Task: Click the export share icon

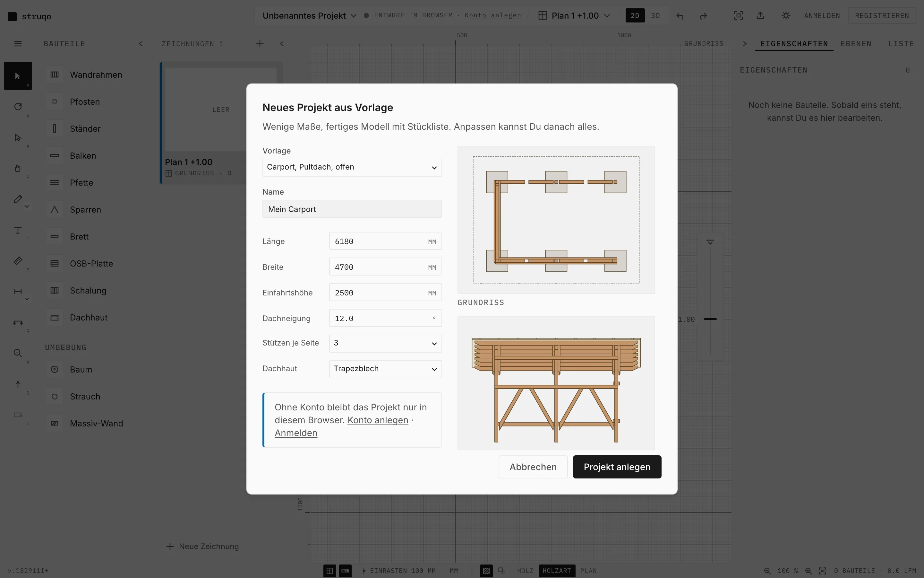Action: 761,16
